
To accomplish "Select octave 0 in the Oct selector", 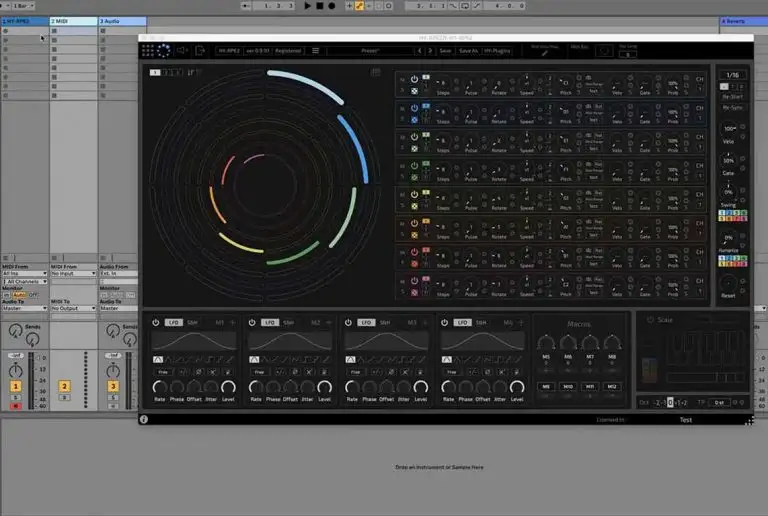I will (x=670, y=402).
